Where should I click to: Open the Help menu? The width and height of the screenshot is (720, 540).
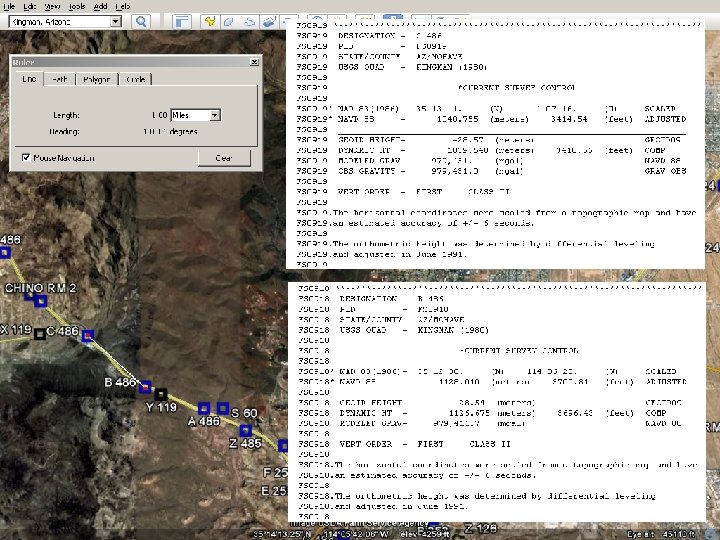(123, 6)
